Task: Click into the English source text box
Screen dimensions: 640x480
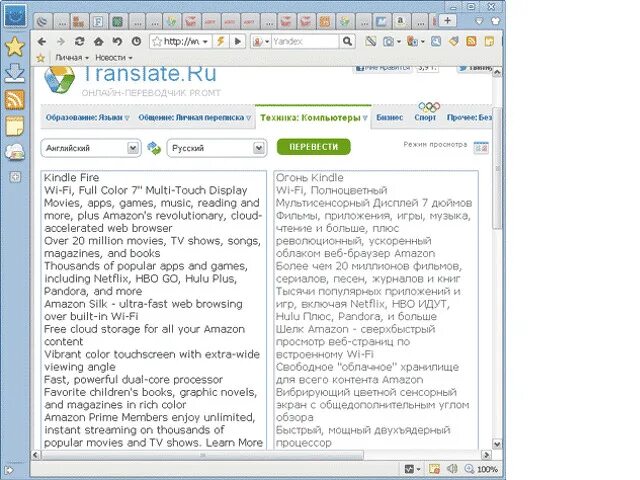Action: tap(154, 310)
